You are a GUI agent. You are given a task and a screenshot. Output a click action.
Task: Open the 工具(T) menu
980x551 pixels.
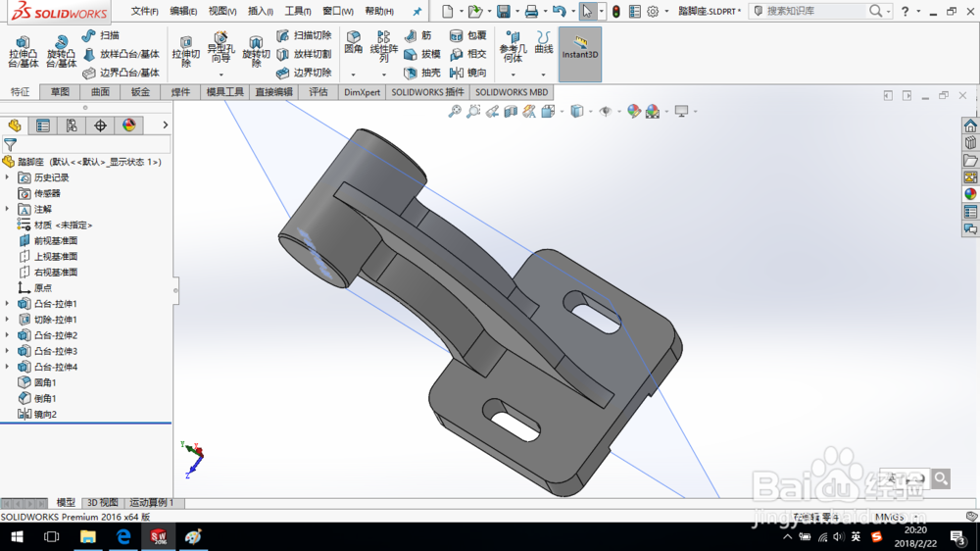(298, 11)
